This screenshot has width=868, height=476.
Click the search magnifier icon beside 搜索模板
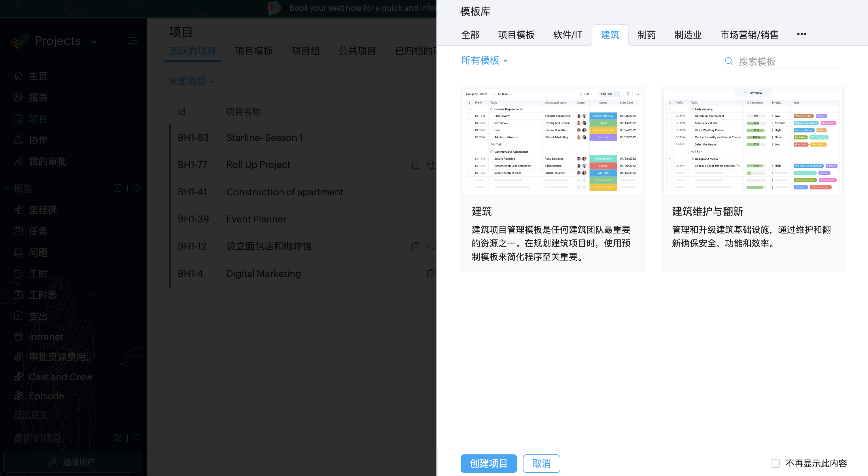tap(729, 61)
